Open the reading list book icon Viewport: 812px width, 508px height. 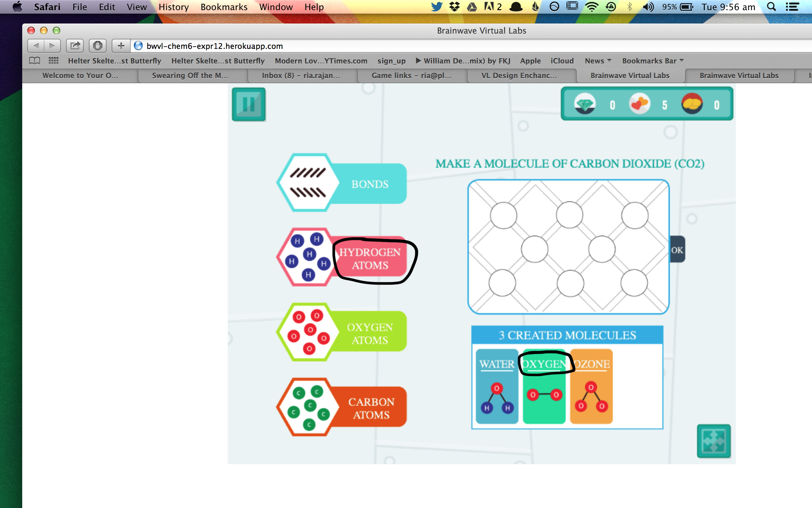(x=35, y=61)
